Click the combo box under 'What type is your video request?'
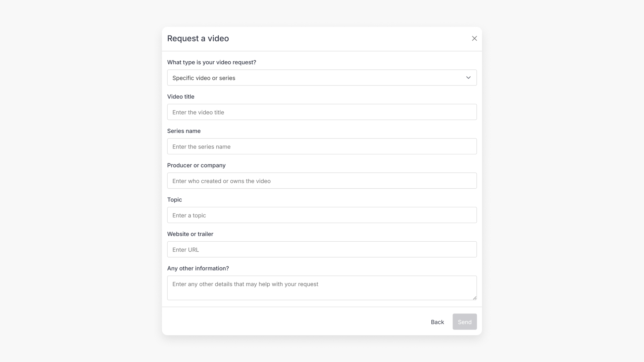Image resolution: width=644 pixels, height=362 pixels. tap(322, 77)
